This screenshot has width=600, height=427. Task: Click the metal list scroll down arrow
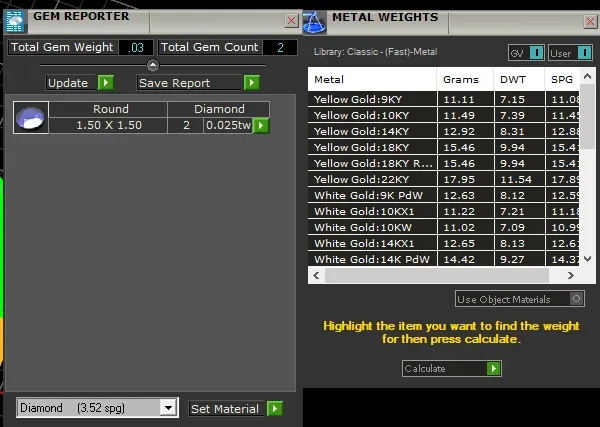coord(587,259)
